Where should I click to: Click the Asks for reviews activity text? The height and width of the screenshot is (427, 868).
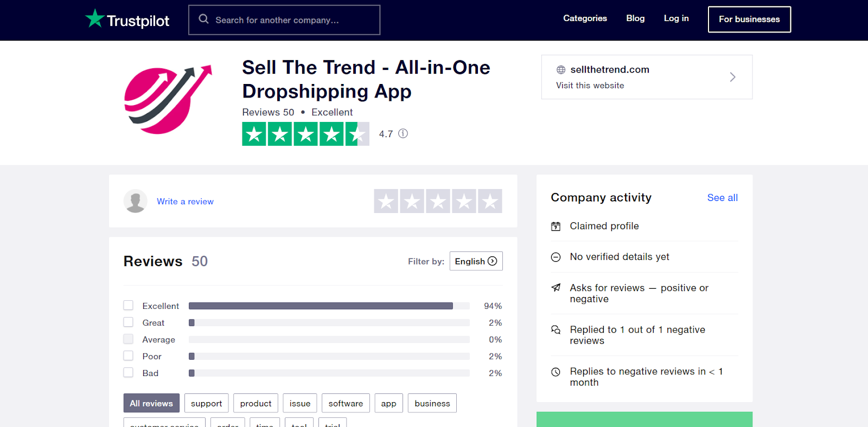click(639, 293)
